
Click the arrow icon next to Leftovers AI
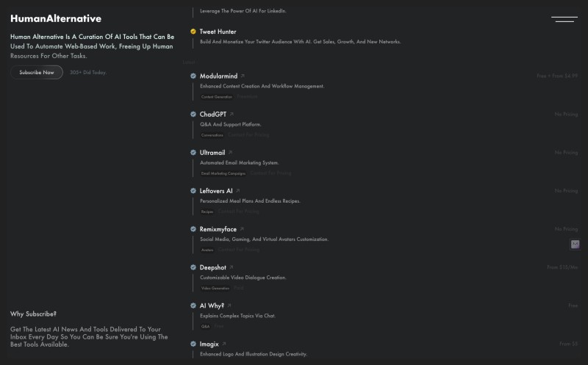[237, 190]
